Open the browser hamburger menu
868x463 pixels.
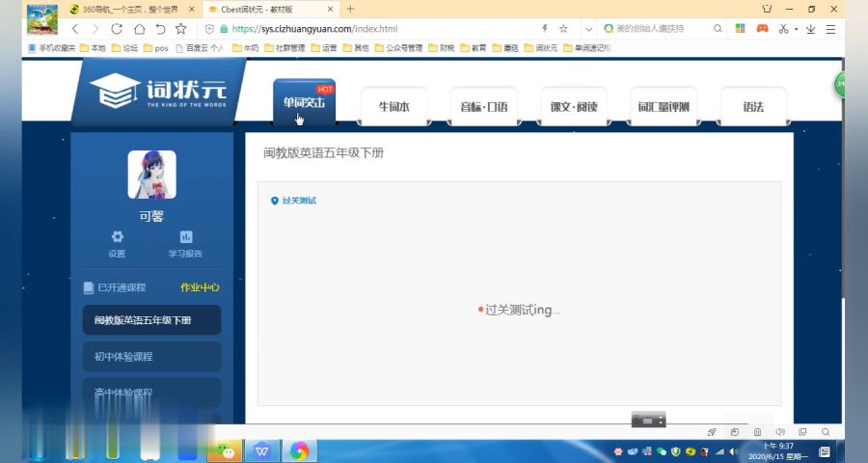830,29
